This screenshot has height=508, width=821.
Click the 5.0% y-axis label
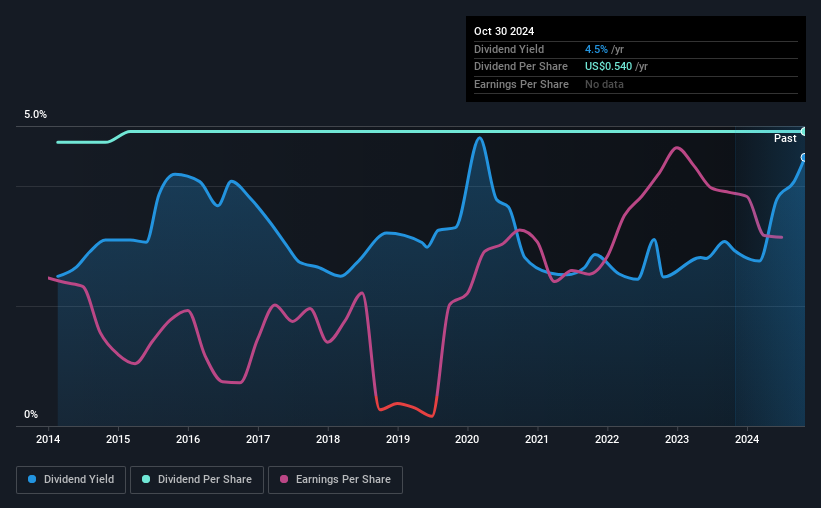click(35, 115)
